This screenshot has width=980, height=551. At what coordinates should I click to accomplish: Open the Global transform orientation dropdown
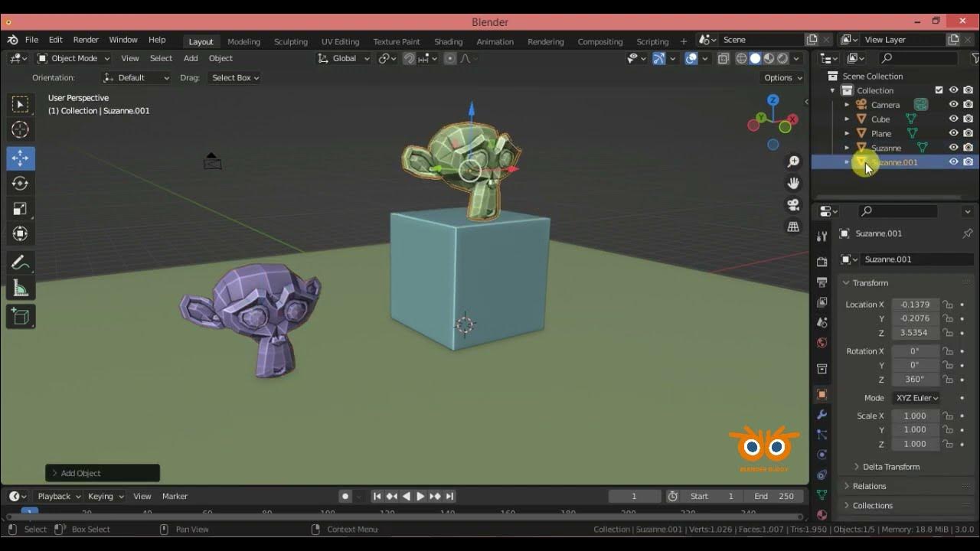(344, 58)
